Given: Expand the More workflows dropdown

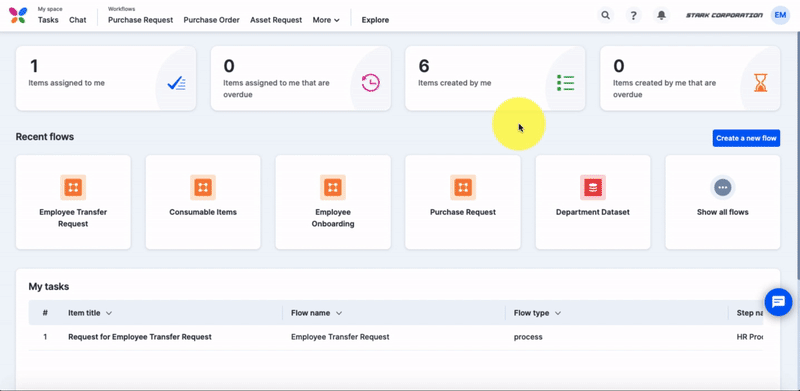Looking at the screenshot, I should point(326,20).
